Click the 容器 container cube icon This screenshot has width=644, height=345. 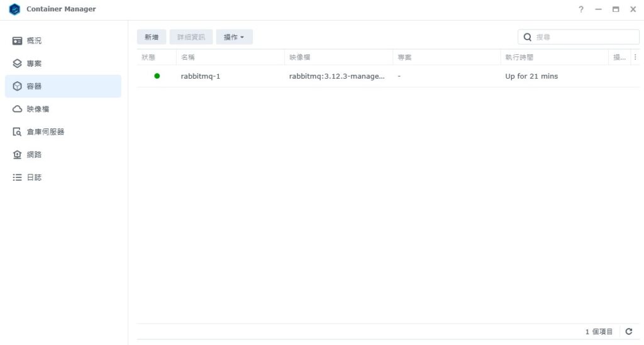click(17, 86)
